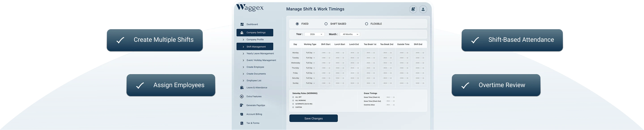Viewport: 644px width, 130px height.
Task: Open Employee List submenu item
Action: 254,81
